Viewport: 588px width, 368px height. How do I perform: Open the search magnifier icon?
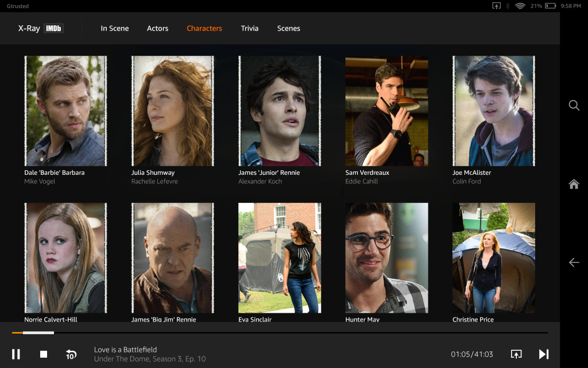574,105
